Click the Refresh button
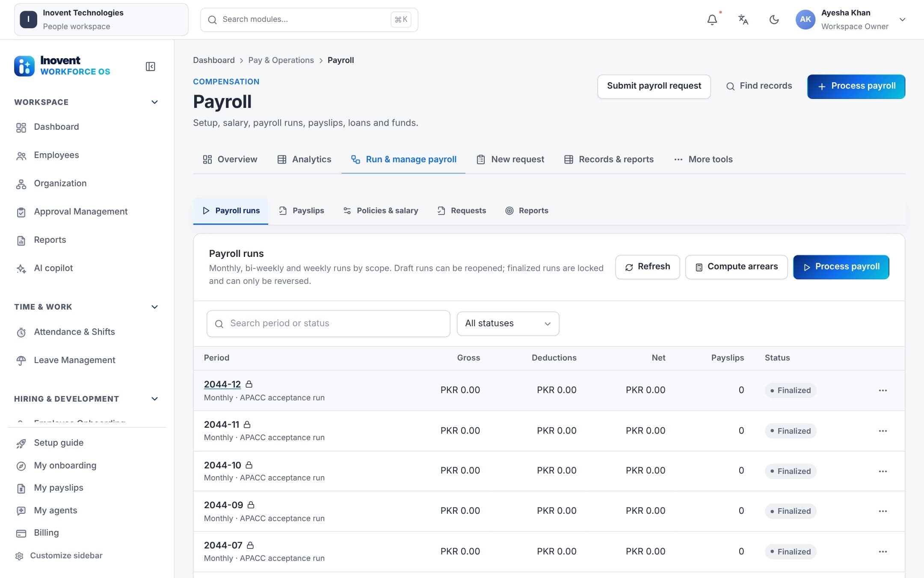 [647, 267]
